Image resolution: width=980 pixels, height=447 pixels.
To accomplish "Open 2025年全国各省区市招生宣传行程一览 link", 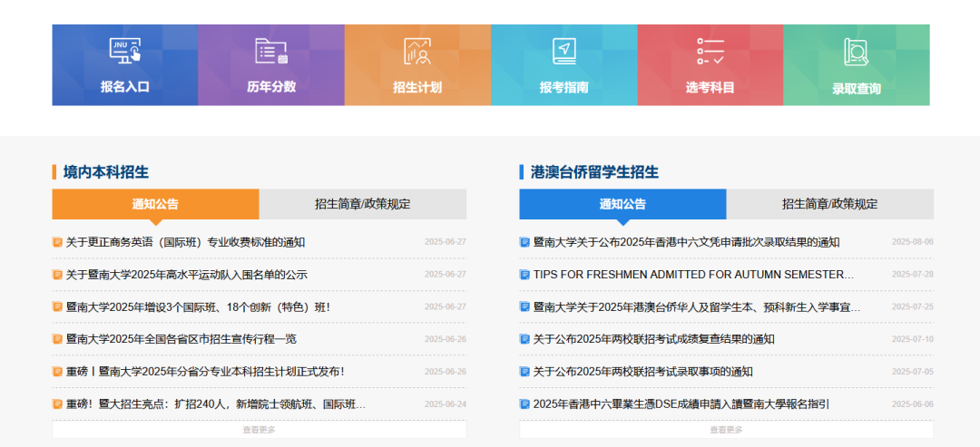I will click(x=181, y=339).
